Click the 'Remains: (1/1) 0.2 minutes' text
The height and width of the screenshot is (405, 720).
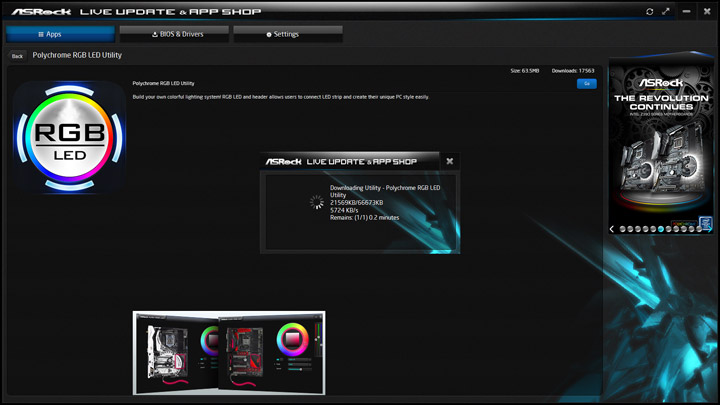tap(365, 218)
